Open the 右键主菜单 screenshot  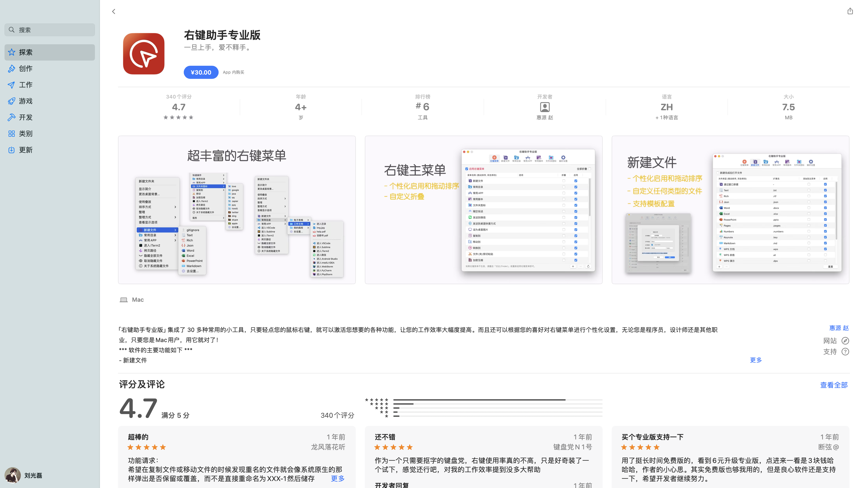(484, 210)
